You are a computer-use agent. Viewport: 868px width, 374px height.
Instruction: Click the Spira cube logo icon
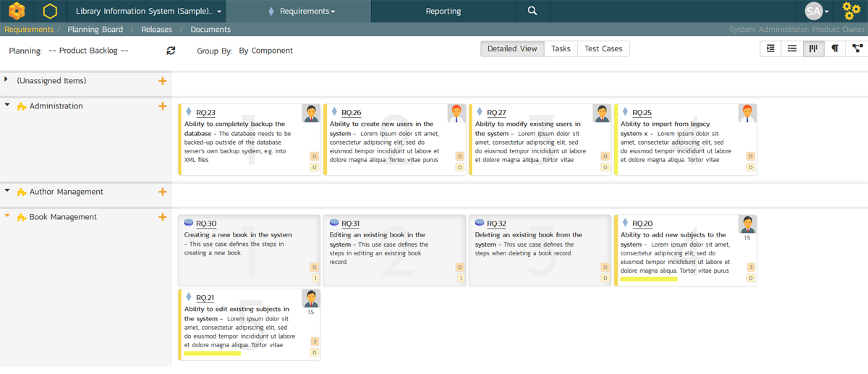tap(17, 11)
